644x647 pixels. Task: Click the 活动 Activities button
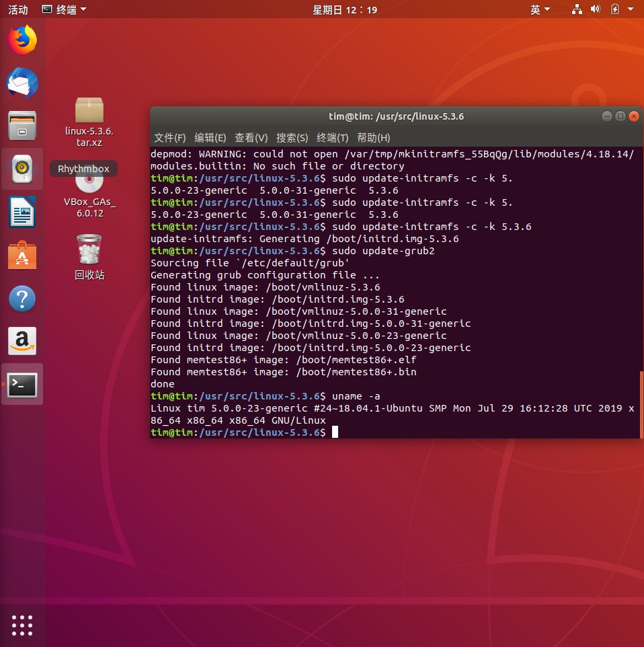[18, 9]
